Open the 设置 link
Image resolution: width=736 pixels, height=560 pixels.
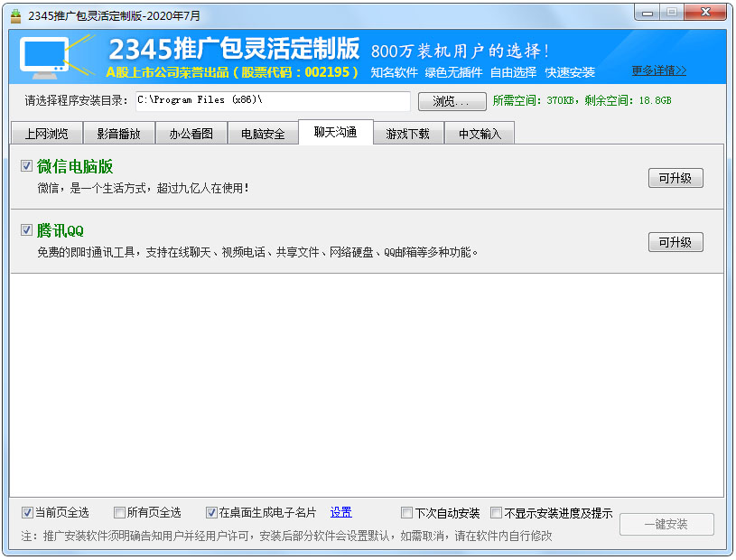340,512
